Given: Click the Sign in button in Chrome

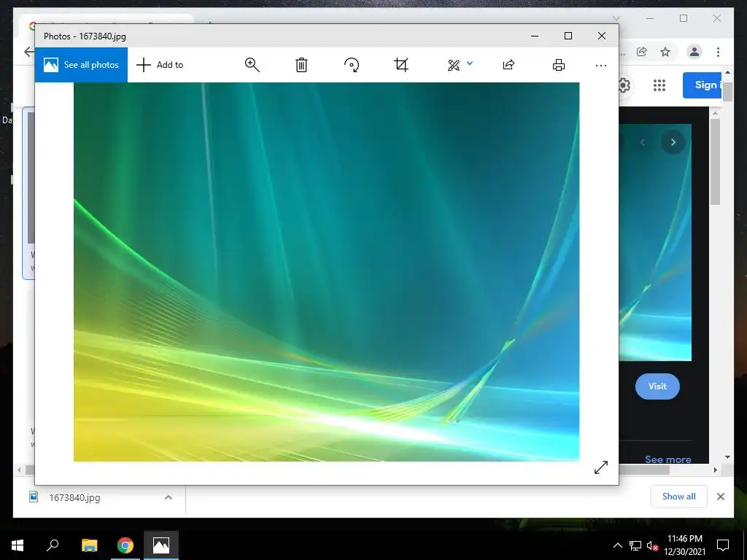Looking at the screenshot, I should tap(703, 85).
